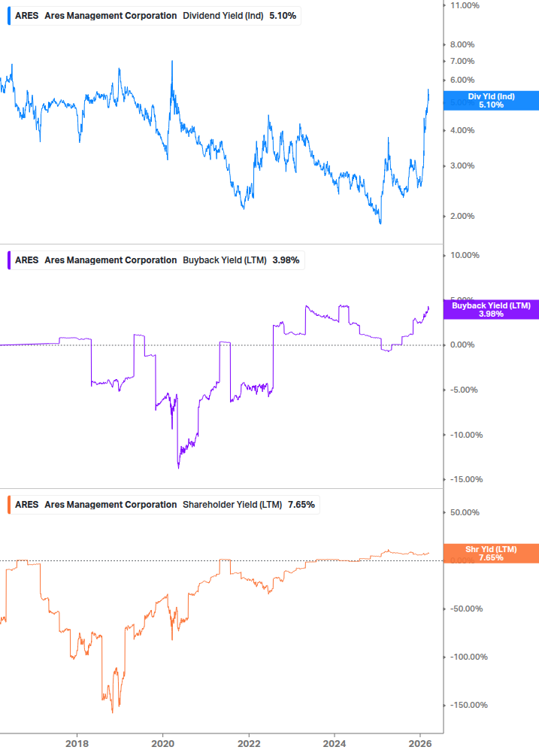This screenshot has height=756, width=539.
Task: Click the 2026 label on the time axis
Action: [x=420, y=744]
